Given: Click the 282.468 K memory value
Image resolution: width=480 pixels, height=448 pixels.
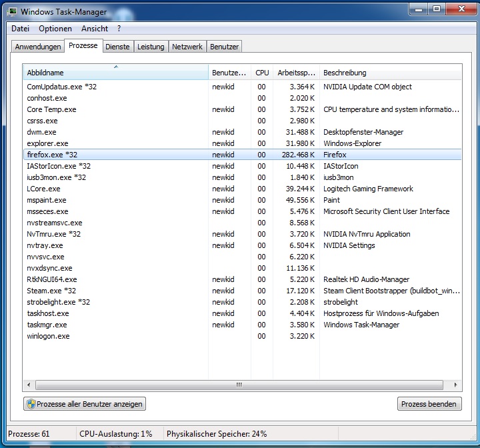Looking at the screenshot, I should click(x=298, y=155).
